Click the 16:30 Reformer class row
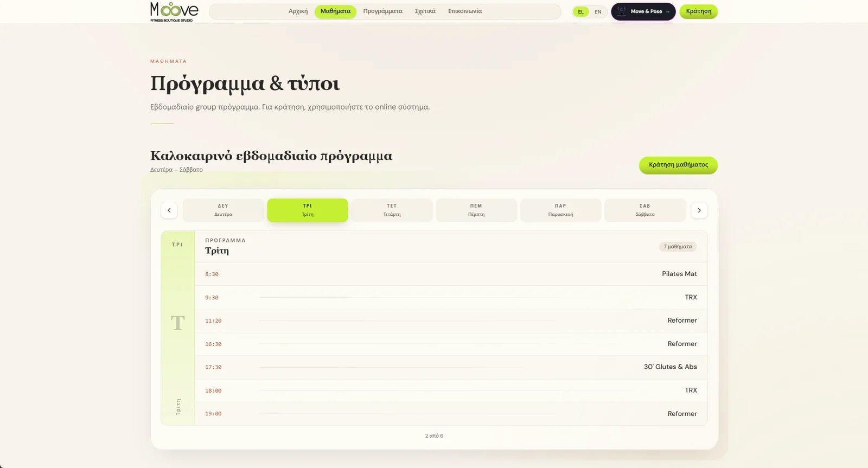This screenshot has height=468, width=868. 451,344
